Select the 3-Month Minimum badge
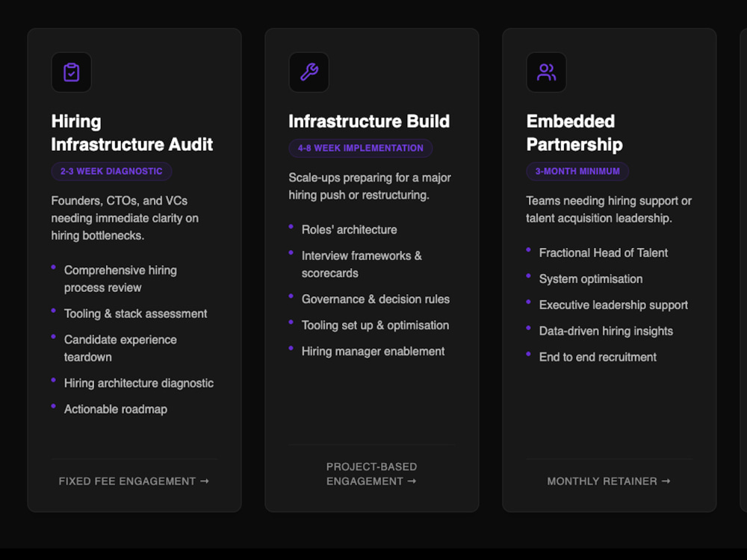This screenshot has height=560, width=747. [x=577, y=172]
